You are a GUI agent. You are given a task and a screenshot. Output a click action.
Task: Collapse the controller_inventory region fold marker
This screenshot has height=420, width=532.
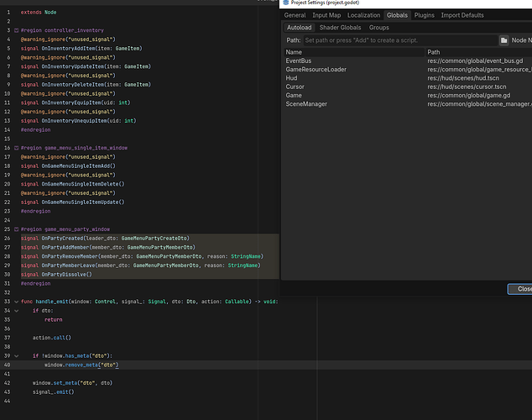click(16, 30)
